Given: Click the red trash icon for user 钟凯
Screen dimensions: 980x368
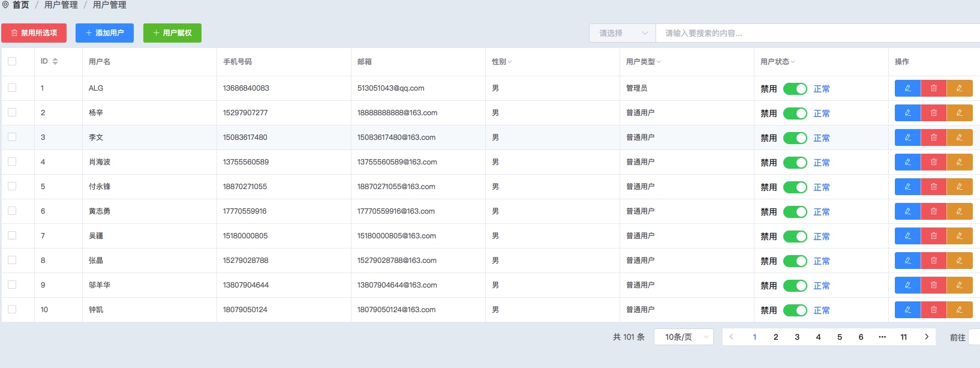Looking at the screenshot, I should point(933,310).
